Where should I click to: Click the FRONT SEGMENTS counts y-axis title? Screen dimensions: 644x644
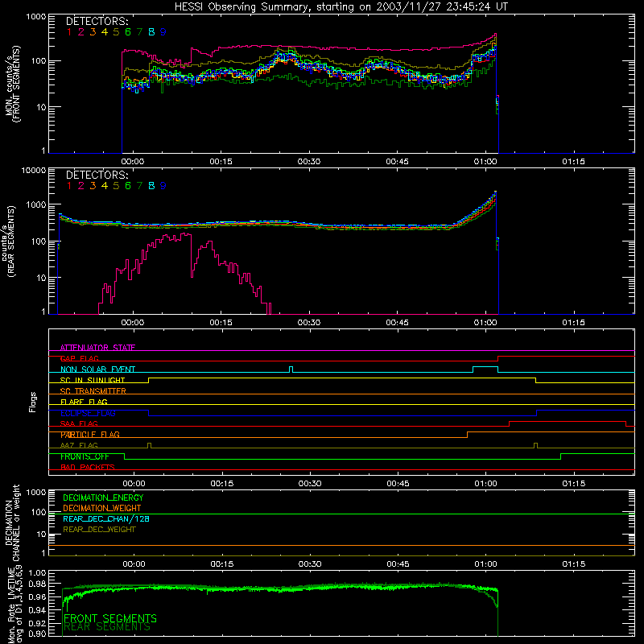point(13,84)
